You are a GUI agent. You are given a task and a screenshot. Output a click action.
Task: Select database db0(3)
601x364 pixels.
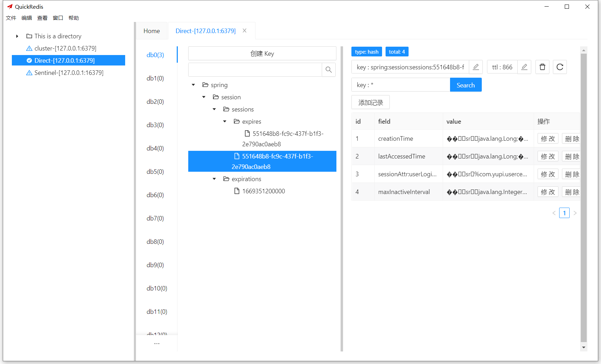tap(155, 55)
